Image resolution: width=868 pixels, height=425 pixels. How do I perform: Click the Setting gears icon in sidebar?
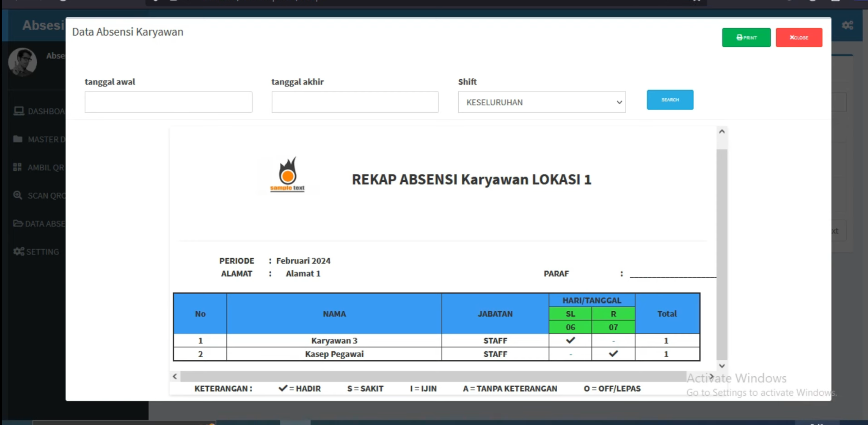19,251
